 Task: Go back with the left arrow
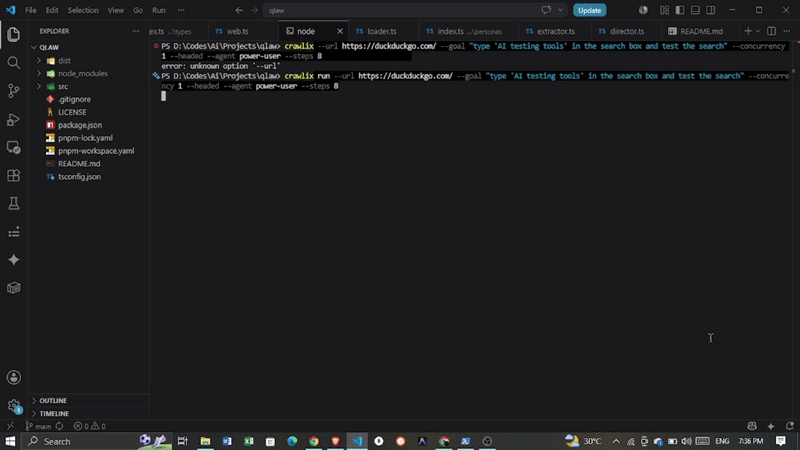(x=239, y=10)
